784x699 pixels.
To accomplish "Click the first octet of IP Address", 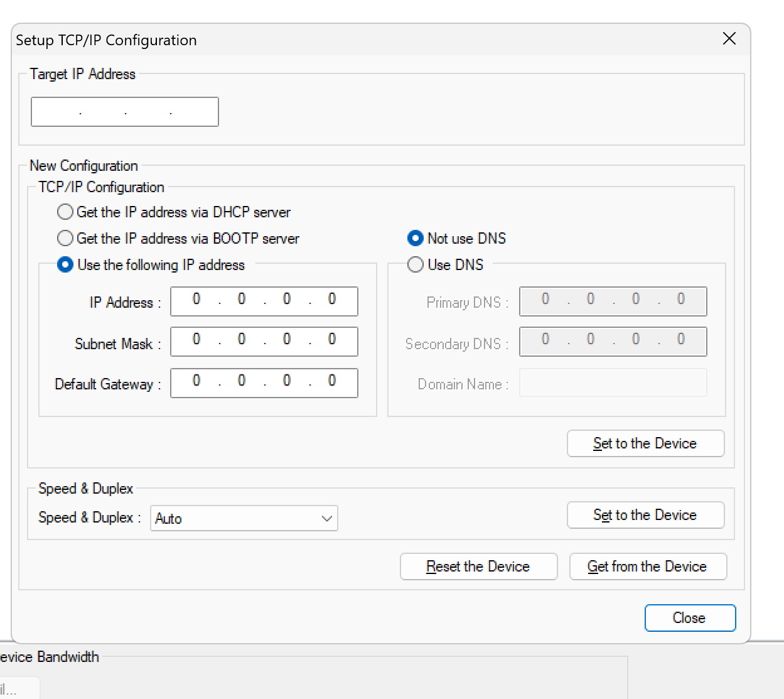I will (x=196, y=300).
